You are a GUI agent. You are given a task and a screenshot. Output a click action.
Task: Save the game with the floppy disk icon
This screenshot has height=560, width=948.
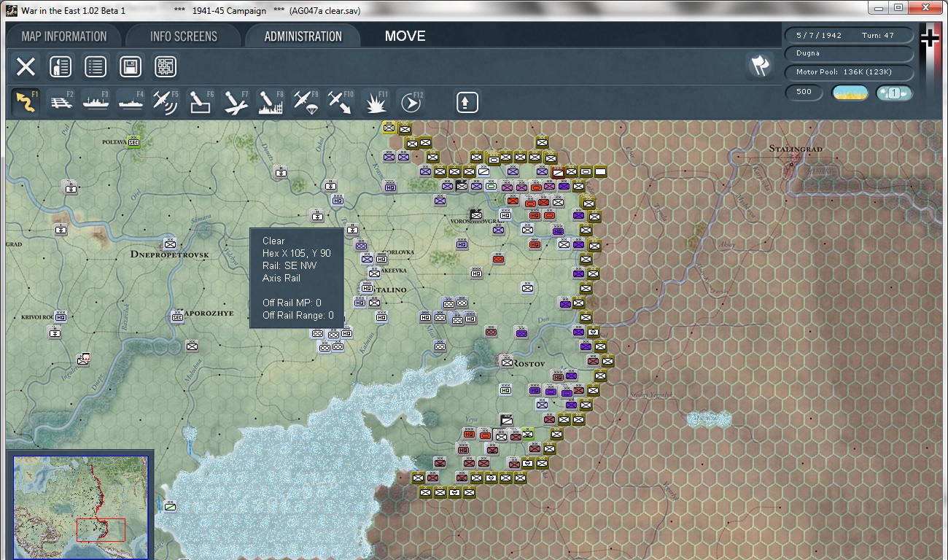[131, 67]
